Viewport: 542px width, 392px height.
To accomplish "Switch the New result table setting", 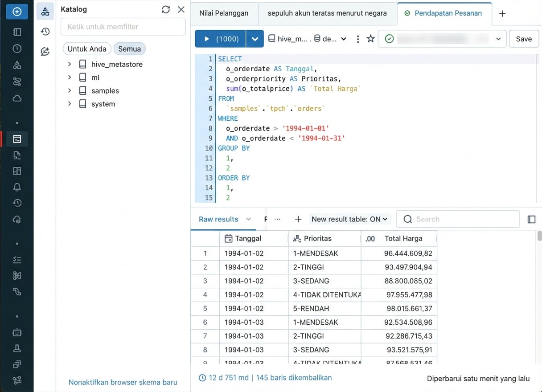I will click(x=350, y=219).
